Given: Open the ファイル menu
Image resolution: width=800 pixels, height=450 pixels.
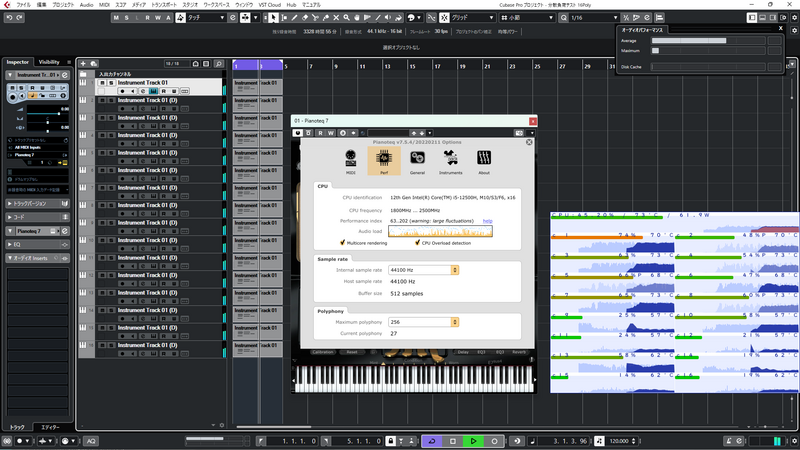Looking at the screenshot, I should point(23,5).
